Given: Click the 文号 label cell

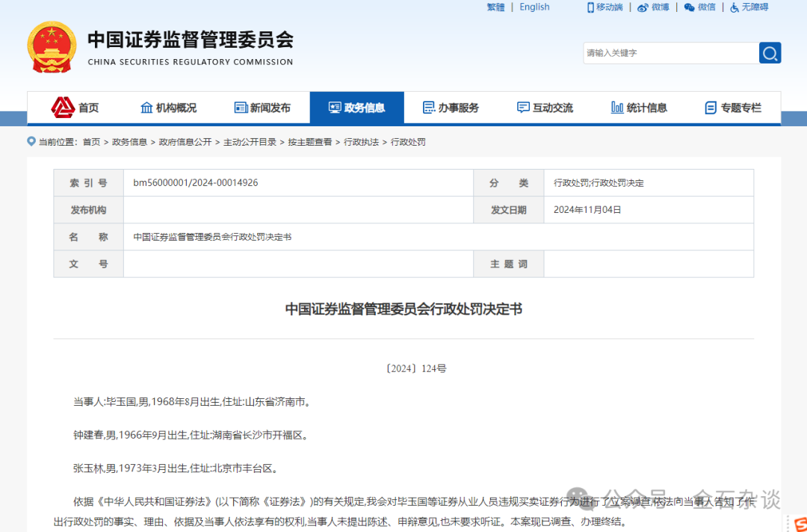Looking at the screenshot, I should tap(88, 264).
